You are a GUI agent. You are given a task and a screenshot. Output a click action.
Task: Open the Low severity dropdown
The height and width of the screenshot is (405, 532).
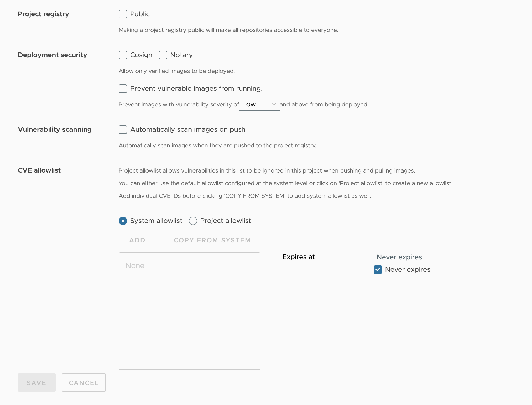[x=259, y=104]
